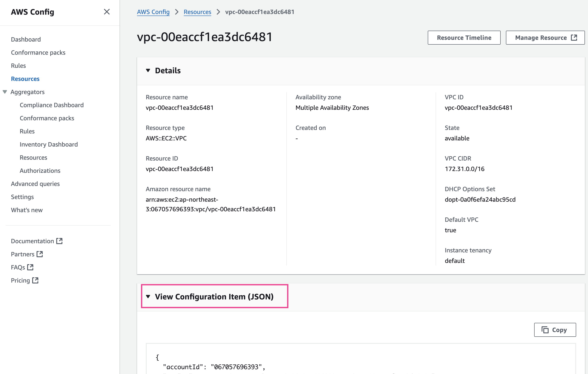The image size is (588, 374).
Task: Go to AWS Config breadcrumb link
Action: [x=153, y=12]
